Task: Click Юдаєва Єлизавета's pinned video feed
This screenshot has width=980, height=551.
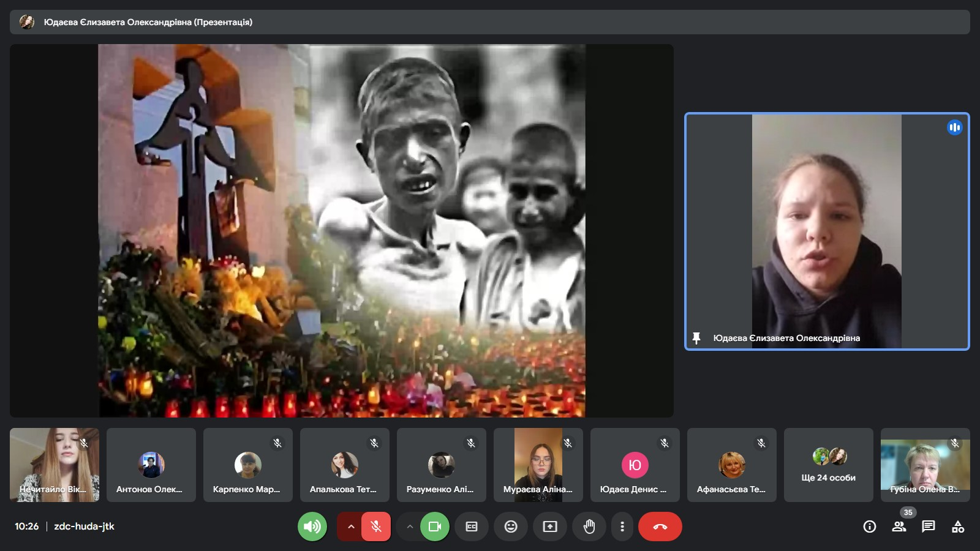Action: tap(827, 231)
